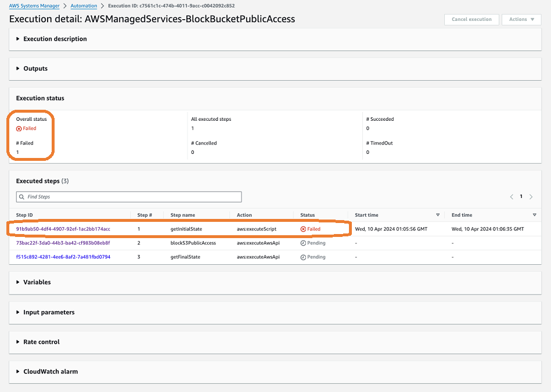Select page number 1 in the pagination

pos(521,197)
